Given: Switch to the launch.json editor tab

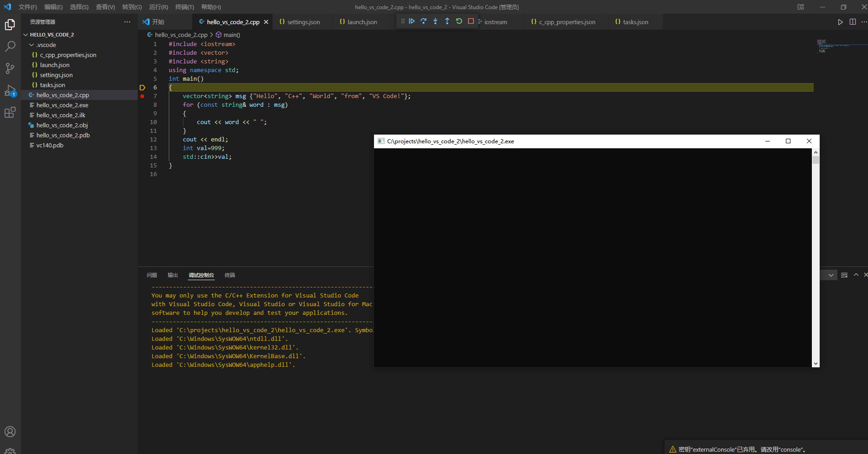Looking at the screenshot, I should click(x=362, y=22).
